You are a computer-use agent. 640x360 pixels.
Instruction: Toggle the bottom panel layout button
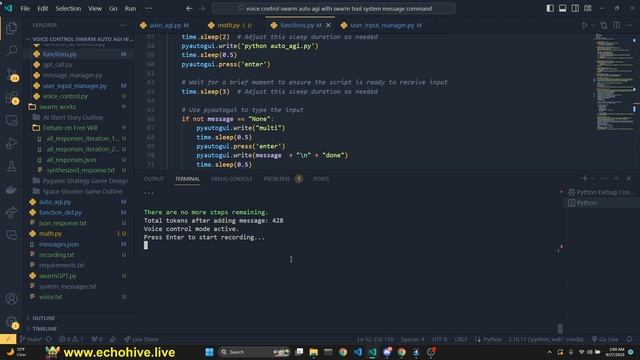point(562,8)
